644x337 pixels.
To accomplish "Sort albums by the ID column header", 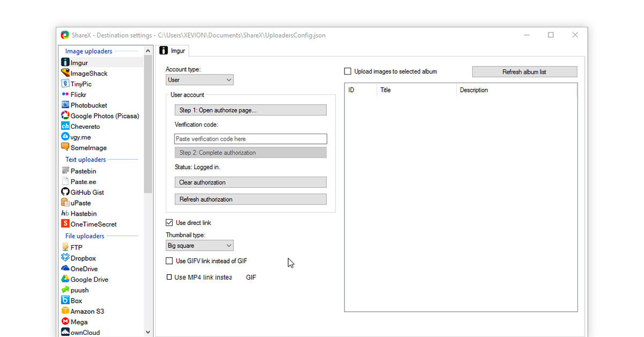I will coord(361,90).
